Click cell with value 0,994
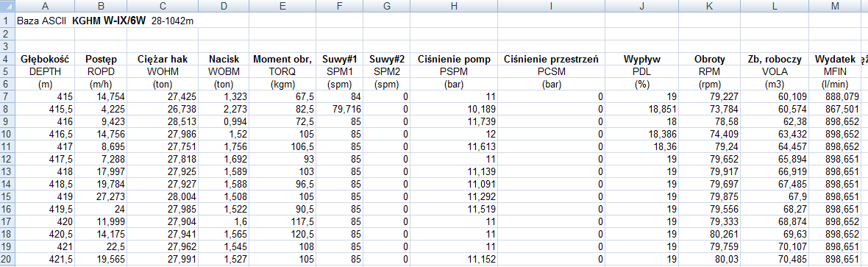Screen dimensions: 868x267 [x=223, y=122]
